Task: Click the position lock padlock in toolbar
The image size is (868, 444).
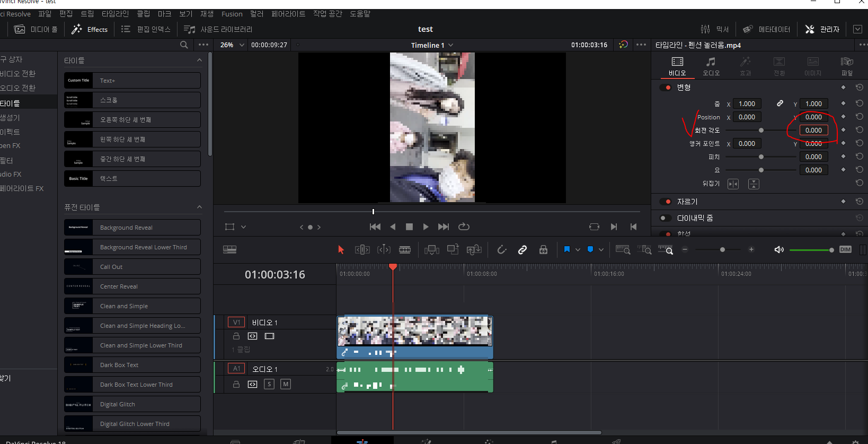Action: point(543,249)
